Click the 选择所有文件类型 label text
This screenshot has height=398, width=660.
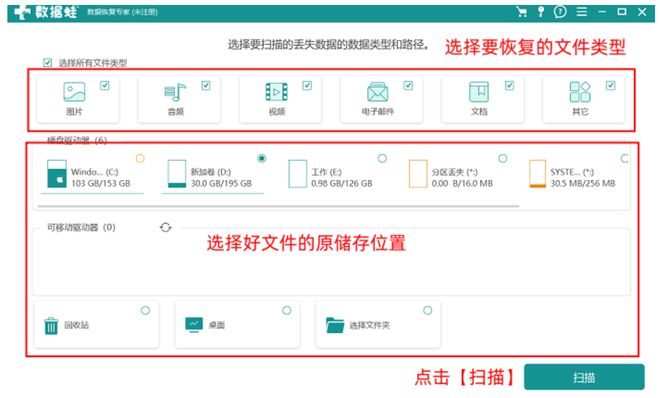pos(93,63)
